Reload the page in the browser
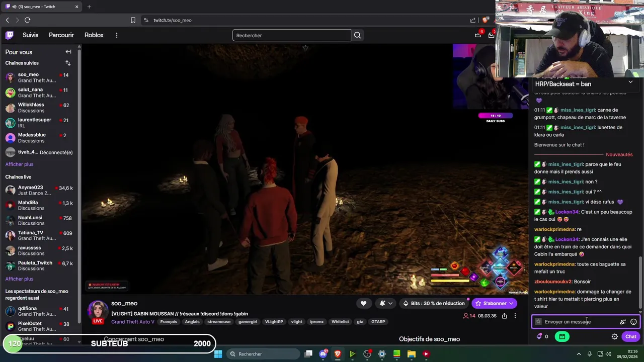 pyautogui.click(x=27, y=20)
